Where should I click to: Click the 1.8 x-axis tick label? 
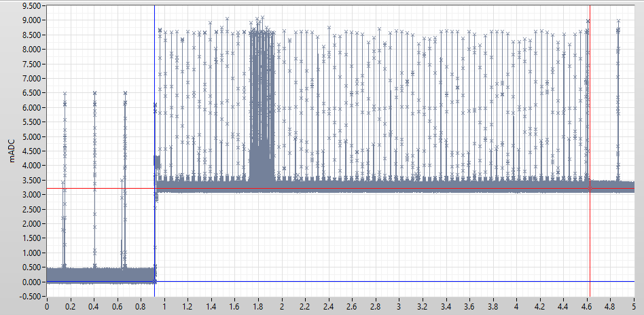(x=258, y=306)
